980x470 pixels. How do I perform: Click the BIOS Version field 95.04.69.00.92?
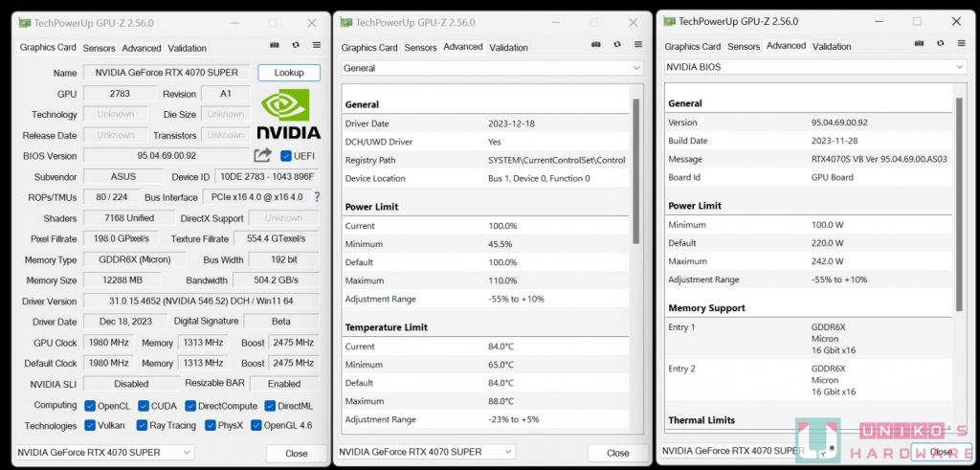coord(167,156)
